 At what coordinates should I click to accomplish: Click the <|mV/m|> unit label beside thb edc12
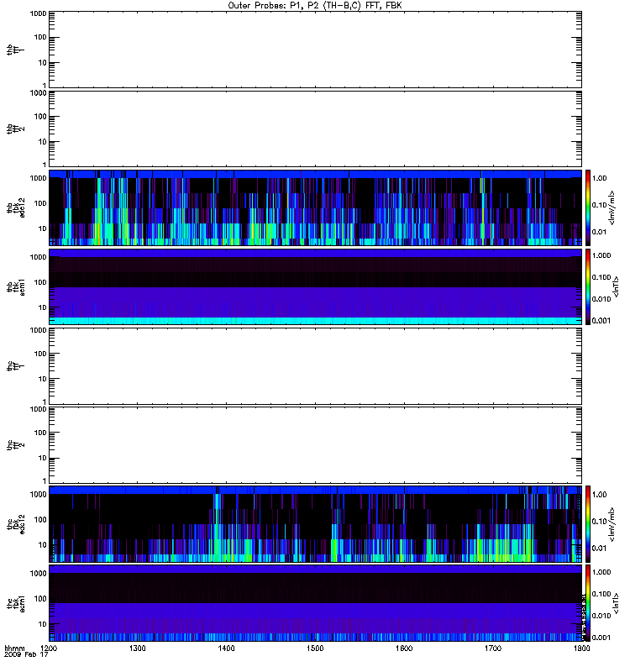(x=612, y=207)
